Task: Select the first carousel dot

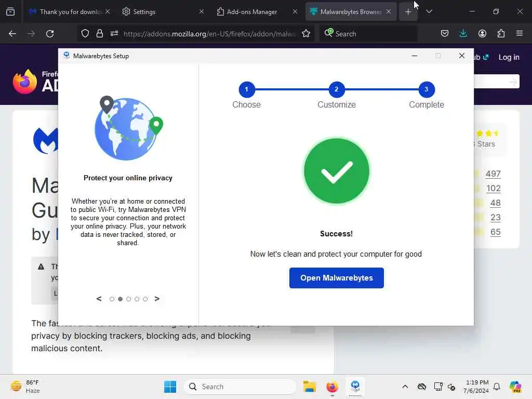Action: tap(112, 299)
